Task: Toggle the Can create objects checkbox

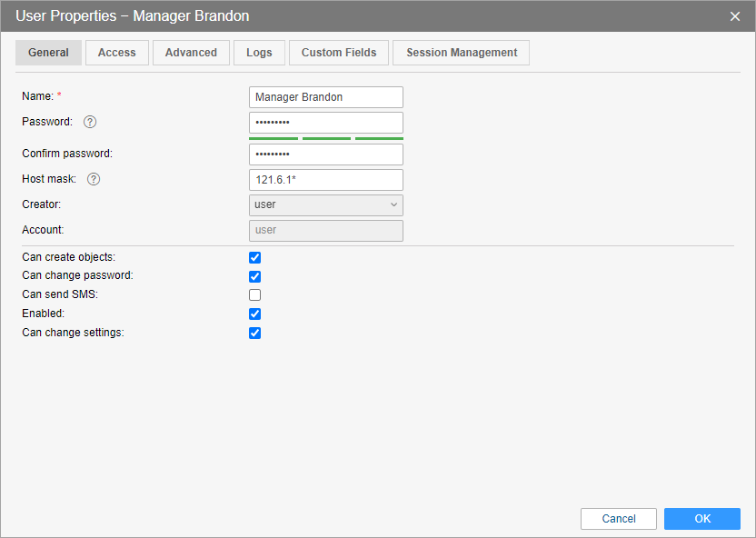Action: tap(255, 258)
